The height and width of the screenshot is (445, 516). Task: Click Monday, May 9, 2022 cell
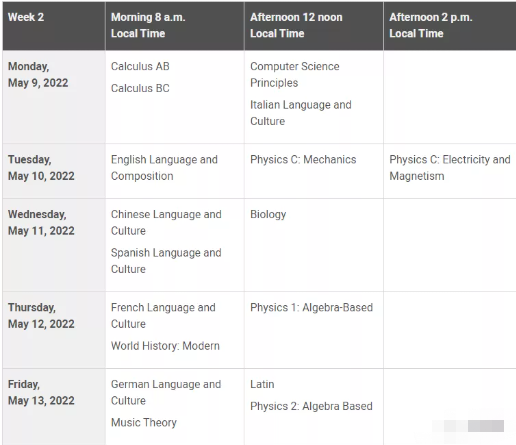pos(54,97)
